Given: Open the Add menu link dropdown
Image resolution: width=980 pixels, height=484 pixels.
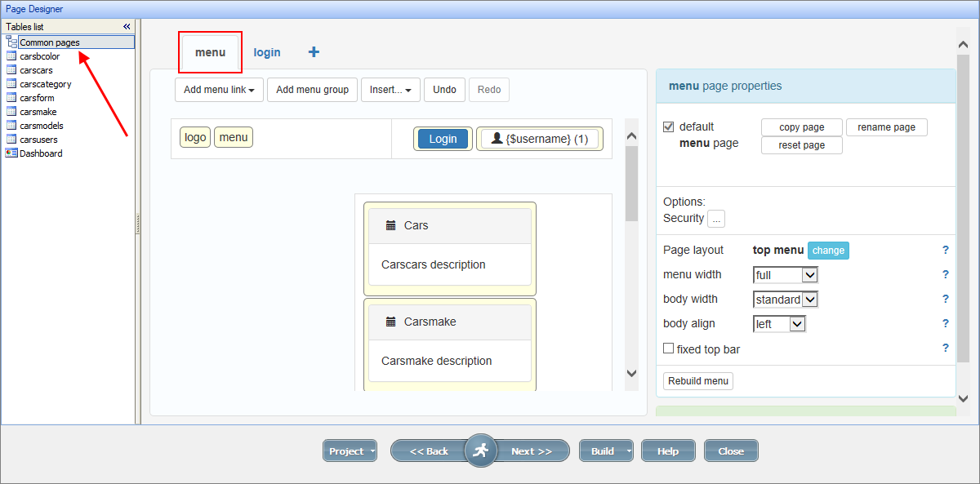Looking at the screenshot, I should pos(219,90).
